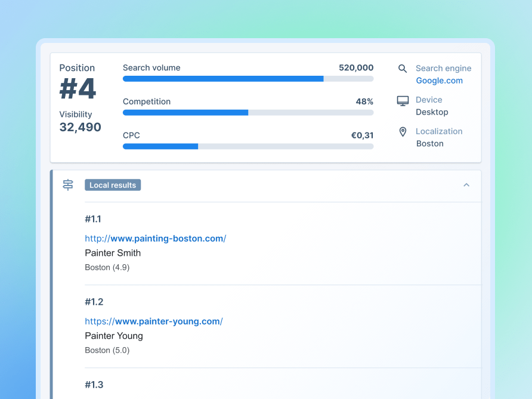
Task: Select the Desktop device monitor icon
Action: pyautogui.click(x=403, y=100)
